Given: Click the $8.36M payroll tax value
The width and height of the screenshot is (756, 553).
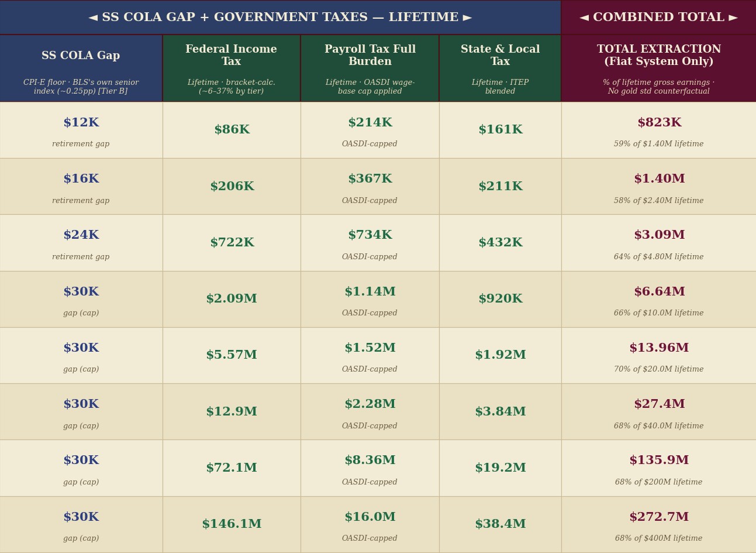Looking at the screenshot, I should (370, 461).
